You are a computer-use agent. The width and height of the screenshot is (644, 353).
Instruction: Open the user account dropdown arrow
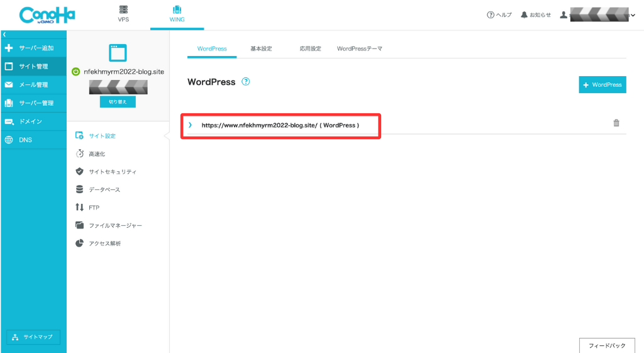click(x=633, y=15)
